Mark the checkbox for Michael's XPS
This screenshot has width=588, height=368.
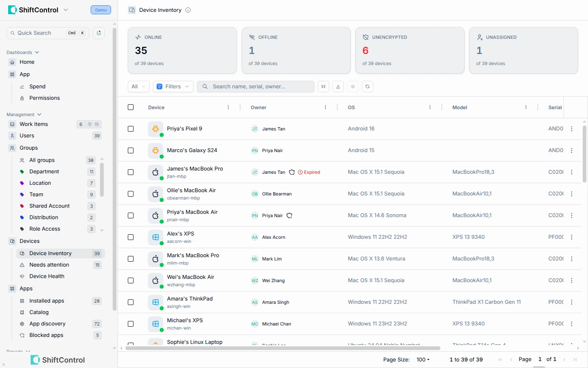click(131, 324)
